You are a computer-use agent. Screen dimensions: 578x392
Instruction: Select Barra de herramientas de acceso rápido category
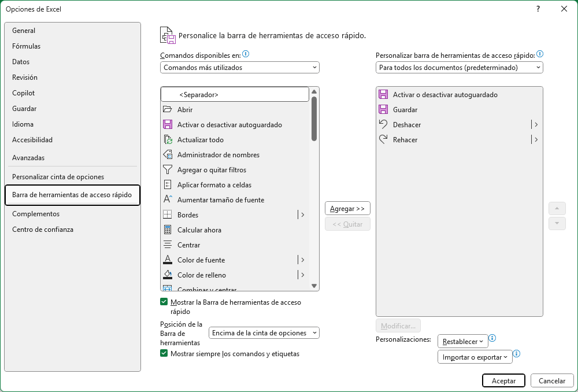point(72,195)
